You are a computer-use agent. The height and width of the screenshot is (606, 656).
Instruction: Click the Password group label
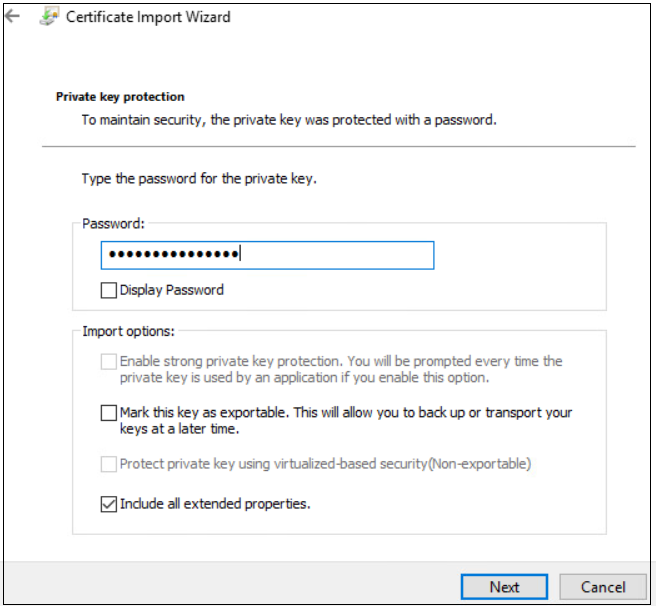pos(113,224)
